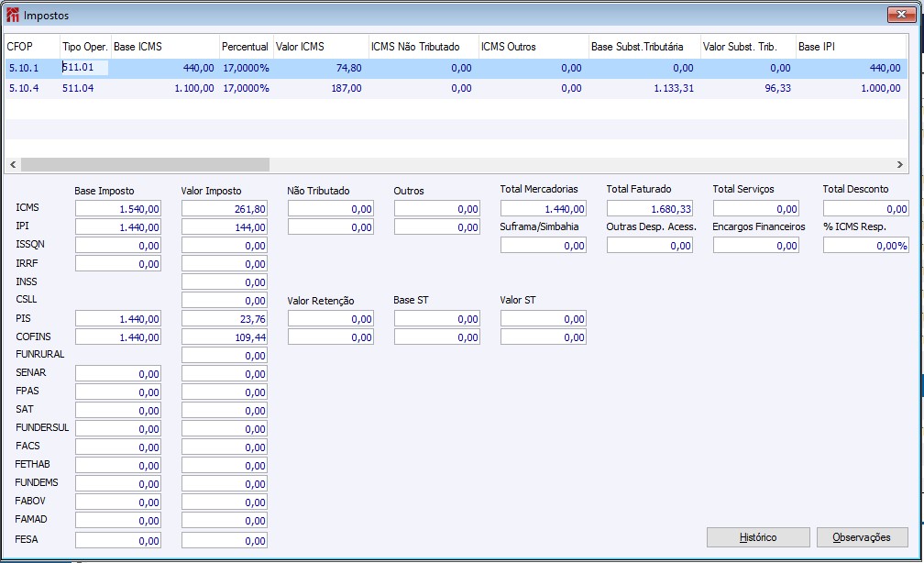This screenshot has height=563, width=924.
Task: Click the SENAR Base Imposto field
Action: click(118, 374)
